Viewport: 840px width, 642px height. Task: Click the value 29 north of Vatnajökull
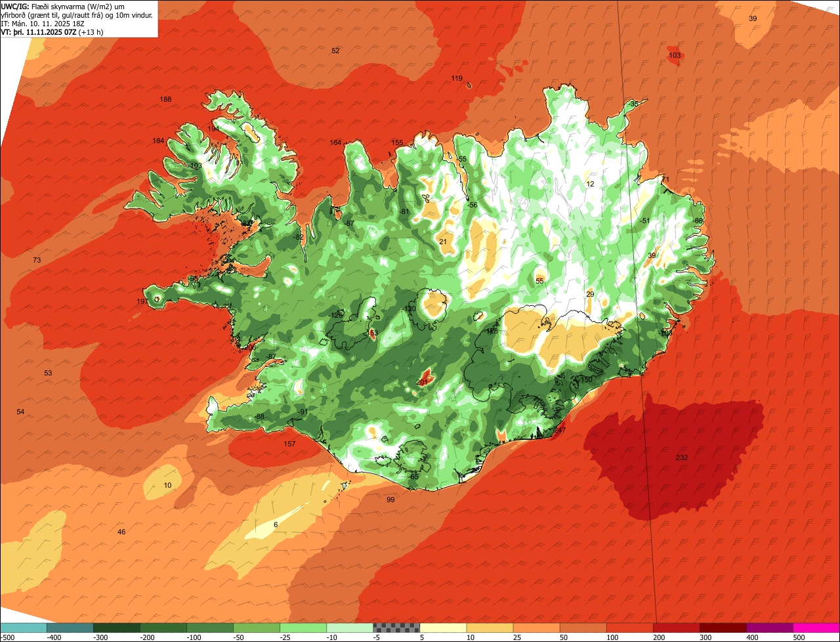click(590, 294)
